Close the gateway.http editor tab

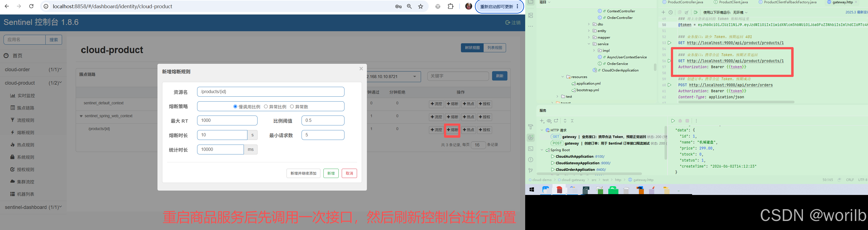(x=856, y=2)
